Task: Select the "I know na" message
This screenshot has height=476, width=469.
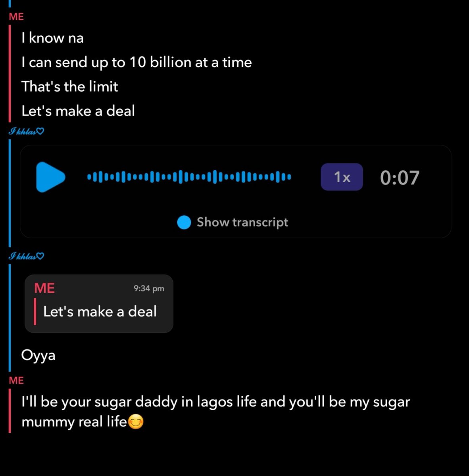Action: tap(52, 38)
